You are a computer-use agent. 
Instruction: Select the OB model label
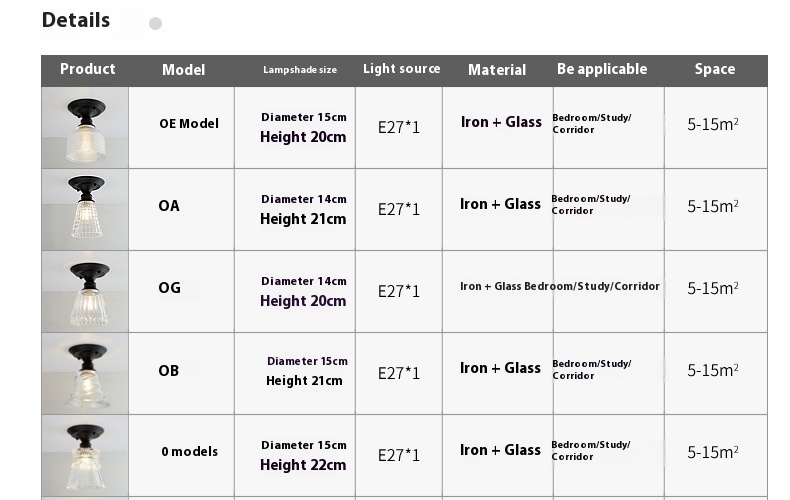(x=169, y=371)
